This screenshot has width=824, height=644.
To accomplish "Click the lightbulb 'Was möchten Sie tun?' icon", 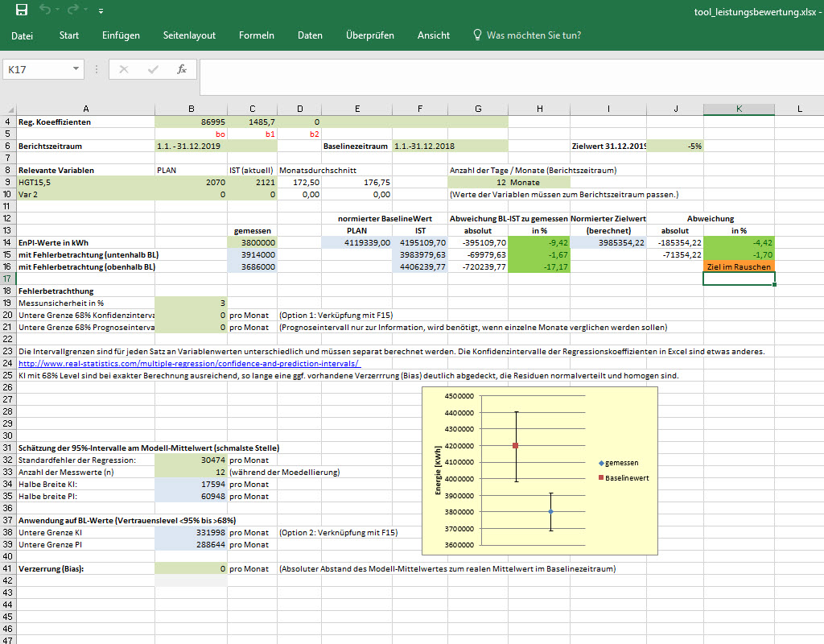I will pos(477,35).
